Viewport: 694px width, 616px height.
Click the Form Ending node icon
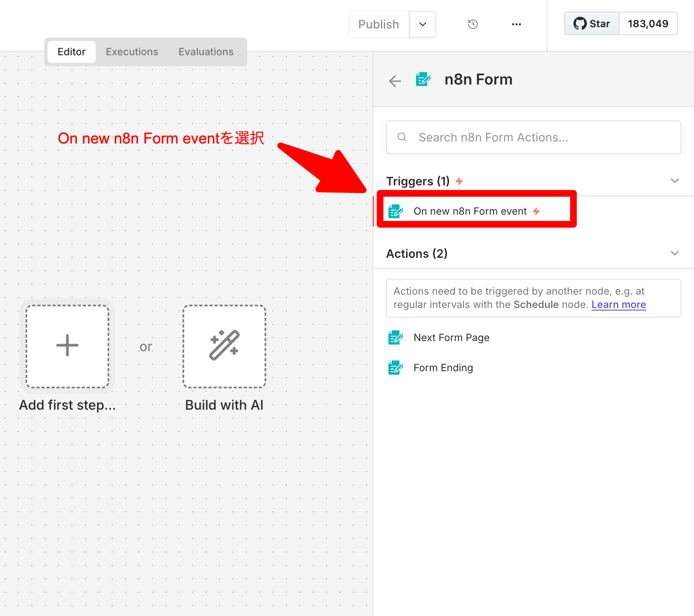click(395, 368)
